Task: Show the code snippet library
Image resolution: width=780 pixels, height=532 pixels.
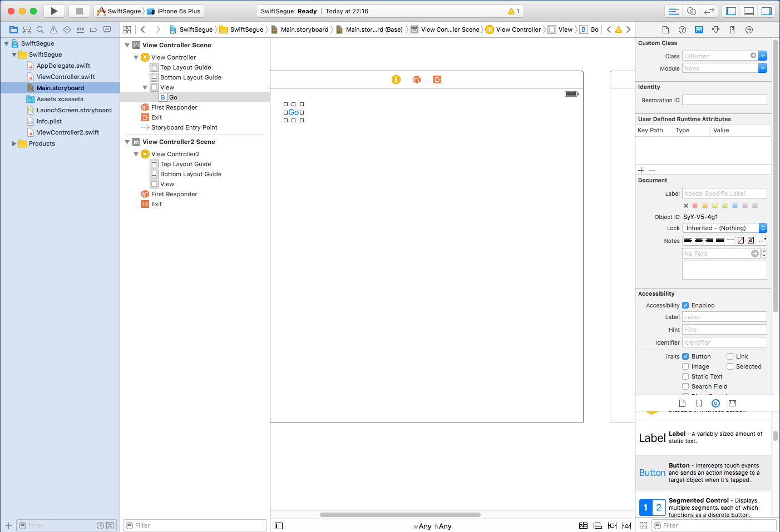Action: click(x=699, y=403)
